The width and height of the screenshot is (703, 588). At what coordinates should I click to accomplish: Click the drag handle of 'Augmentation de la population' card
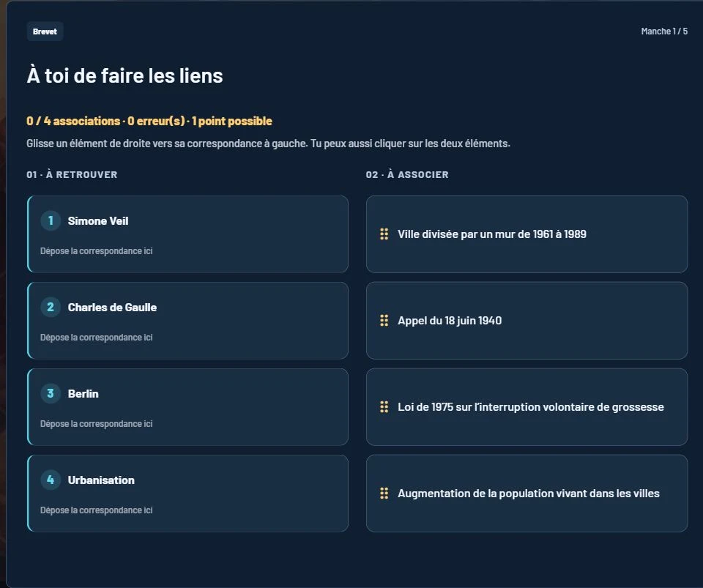click(x=384, y=494)
